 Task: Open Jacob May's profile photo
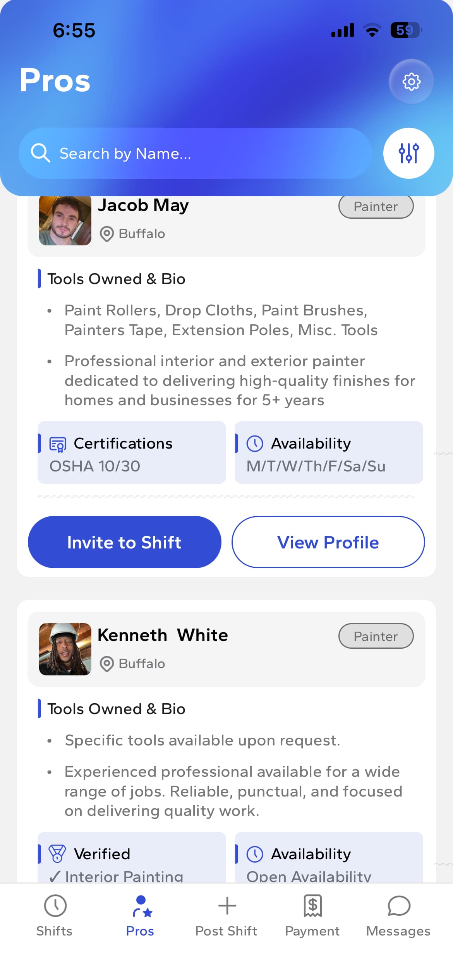(x=65, y=220)
